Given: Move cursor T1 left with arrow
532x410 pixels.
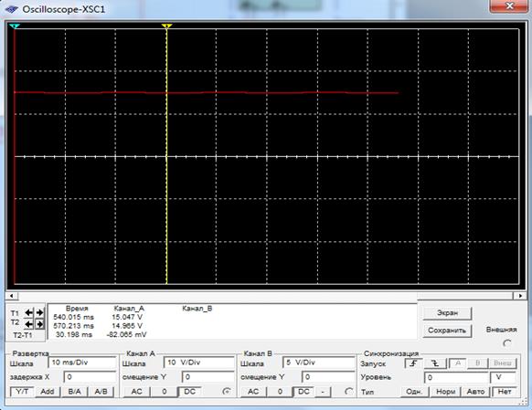Looking at the screenshot, I should (x=29, y=313).
